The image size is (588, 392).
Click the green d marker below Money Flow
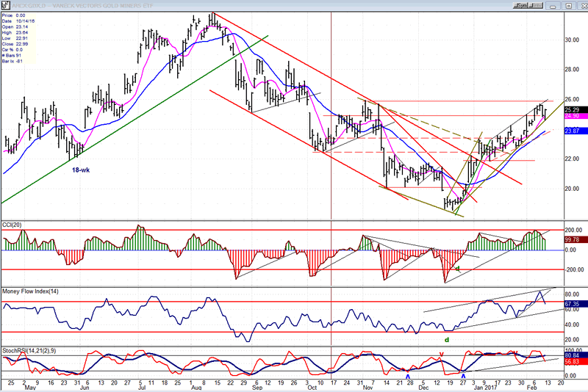click(x=445, y=340)
